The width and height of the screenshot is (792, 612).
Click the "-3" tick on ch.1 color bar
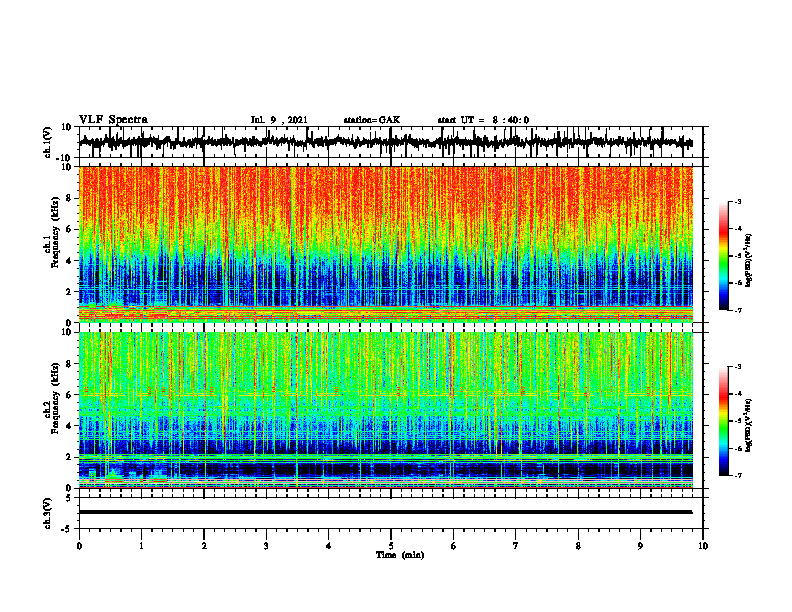click(737, 201)
